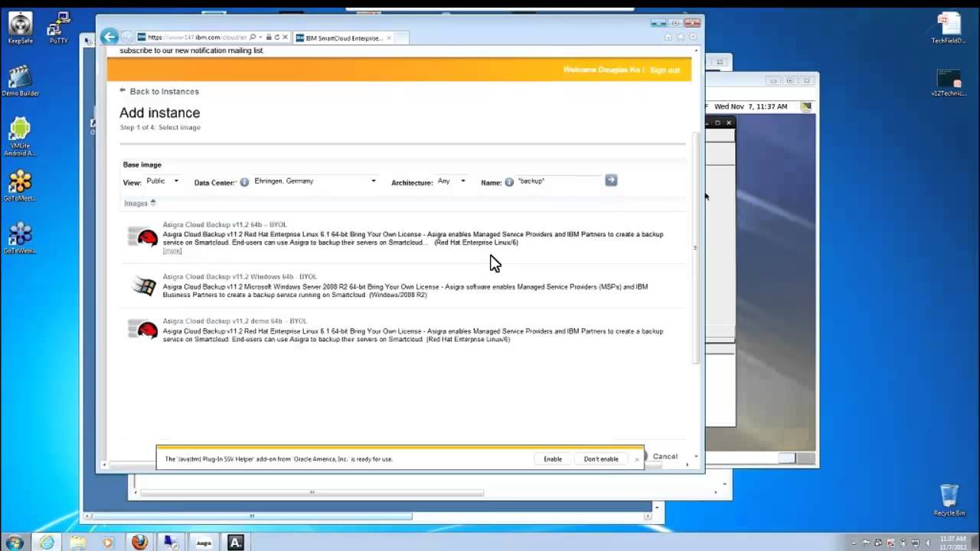Click the stop loading X in address bar
Viewport: 980px width, 551px height.
(285, 37)
